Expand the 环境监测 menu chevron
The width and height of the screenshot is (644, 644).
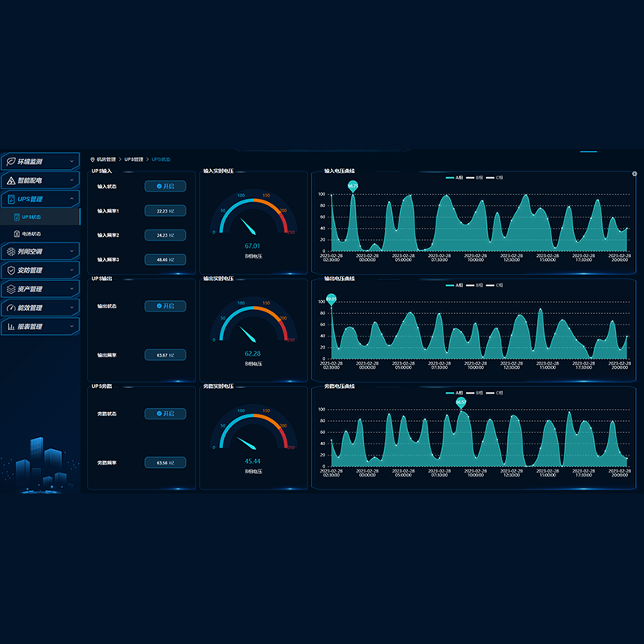pos(72,162)
